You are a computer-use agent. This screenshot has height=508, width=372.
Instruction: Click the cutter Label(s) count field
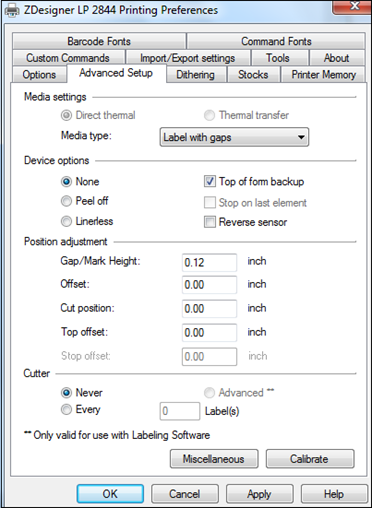coord(180,411)
